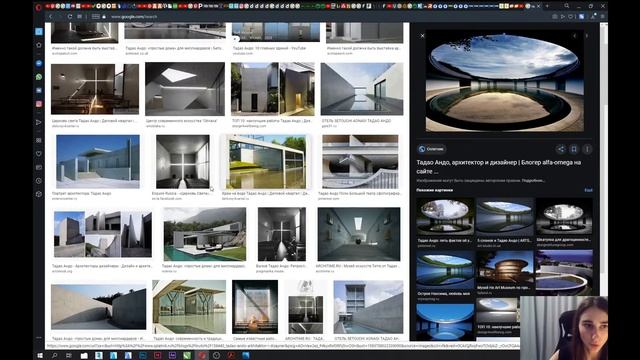The width and height of the screenshot is (640, 360).
Task: Open the Церковь света cross-lit chapel thumbnail
Action: pos(95,89)
